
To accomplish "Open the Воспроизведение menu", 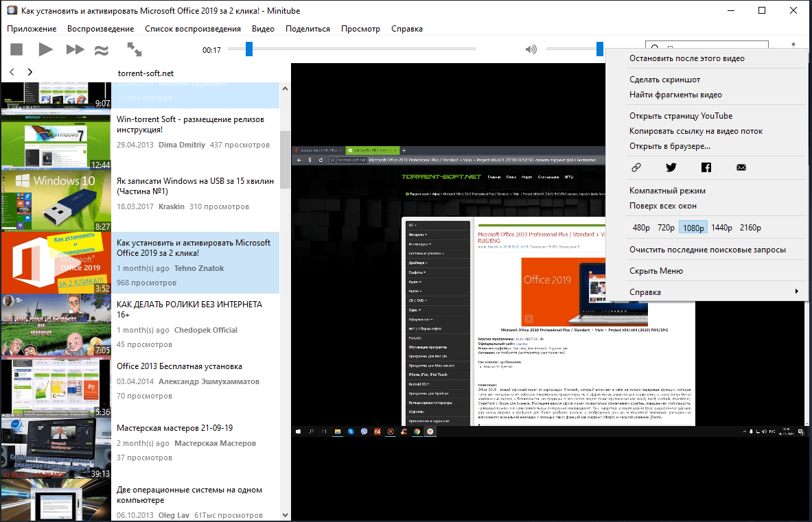I will (100, 29).
